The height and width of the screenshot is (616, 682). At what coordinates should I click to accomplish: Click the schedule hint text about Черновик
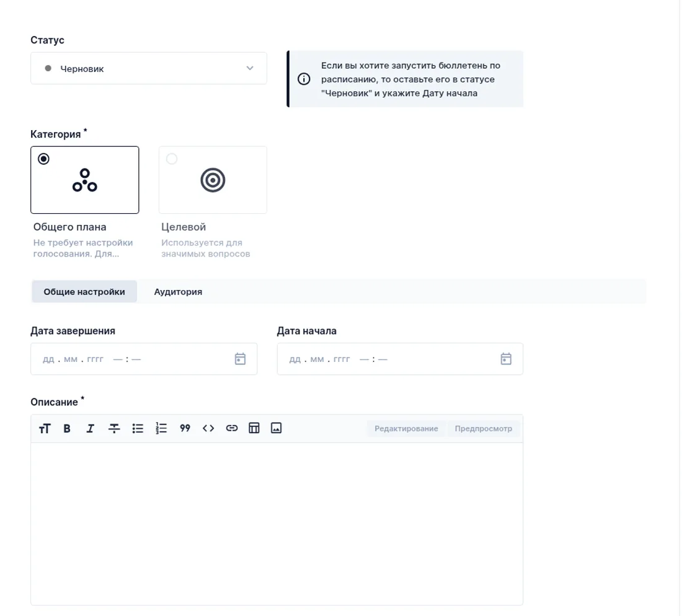[x=410, y=79]
